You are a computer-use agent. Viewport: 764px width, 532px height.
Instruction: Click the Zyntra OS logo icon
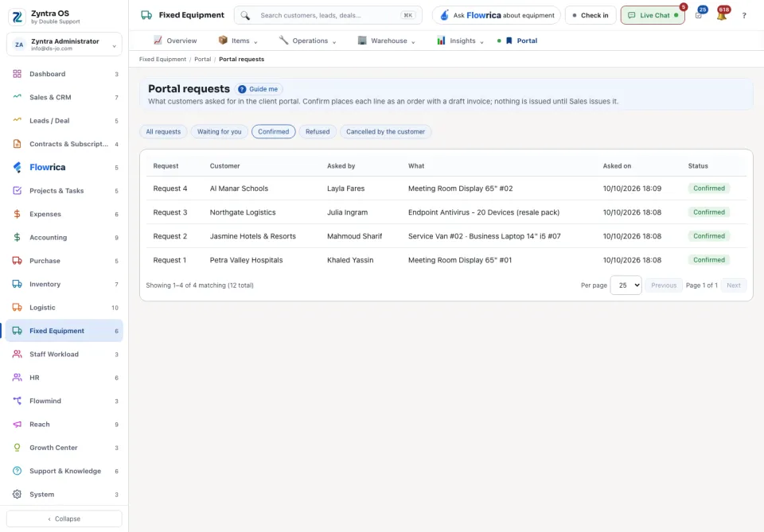click(17, 17)
